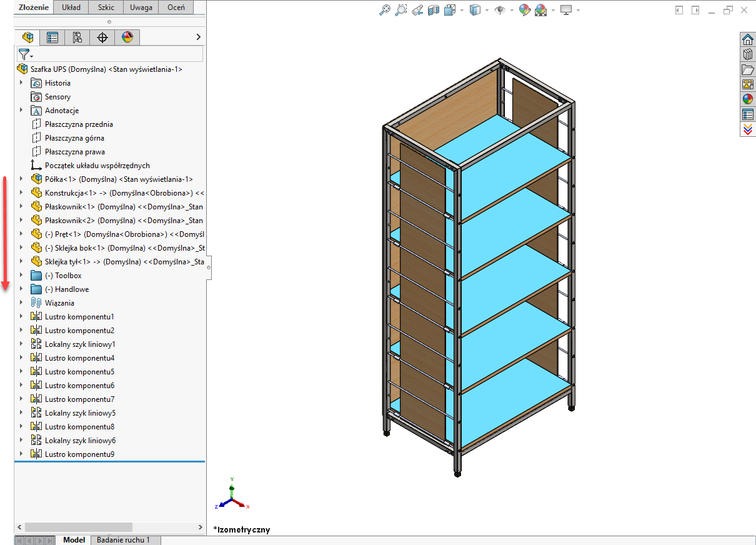Show more manager tabs with chevron
Viewport: 756px width, 545px height.
pos(199,37)
